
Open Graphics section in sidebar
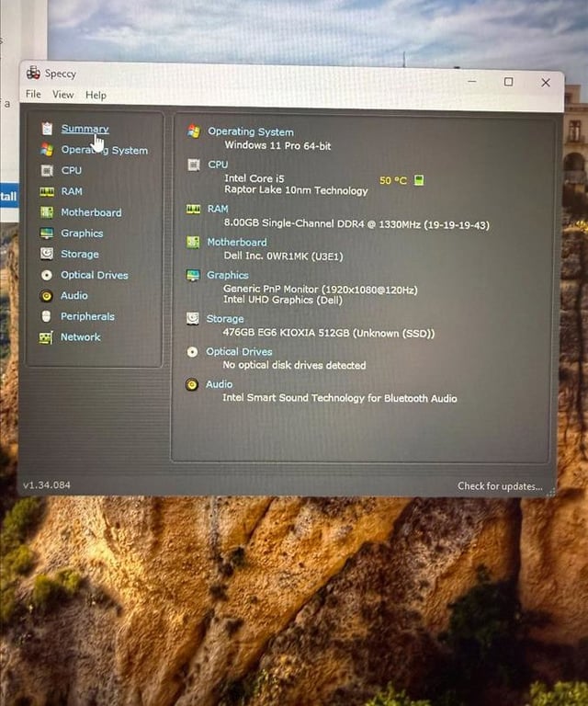point(82,233)
